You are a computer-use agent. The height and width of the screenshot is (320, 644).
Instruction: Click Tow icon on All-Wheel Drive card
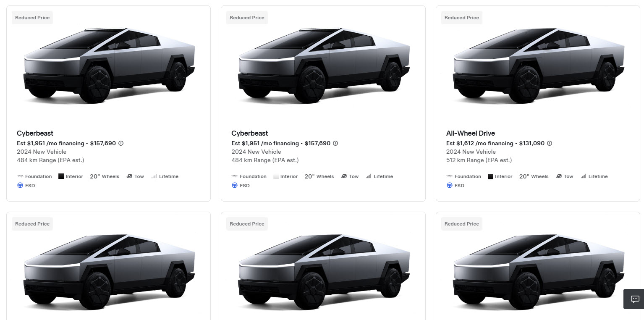pyautogui.click(x=558, y=176)
